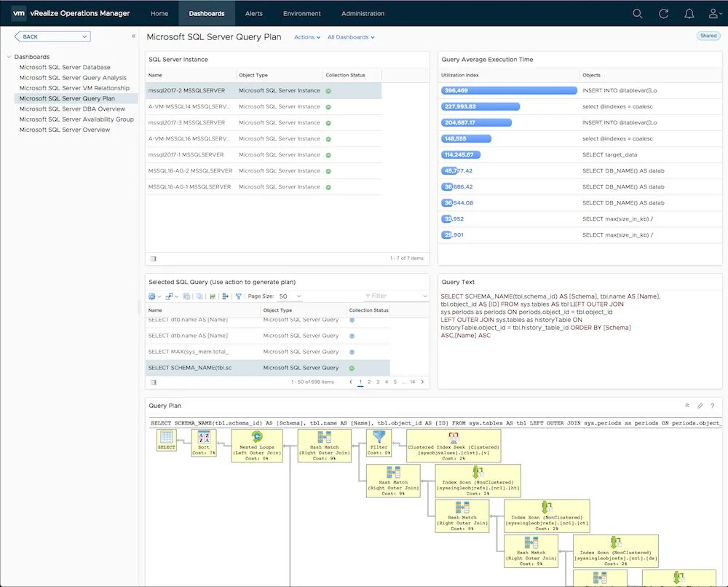Open help for Query Plan widget
Screen dimensions: 728x587
point(713,406)
